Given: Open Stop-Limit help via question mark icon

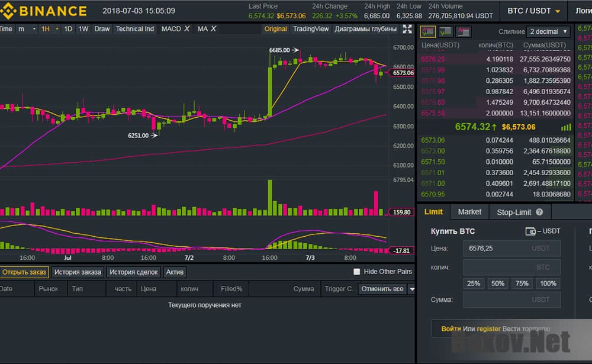Looking at the screenshot, I should (x=539, y=212).
